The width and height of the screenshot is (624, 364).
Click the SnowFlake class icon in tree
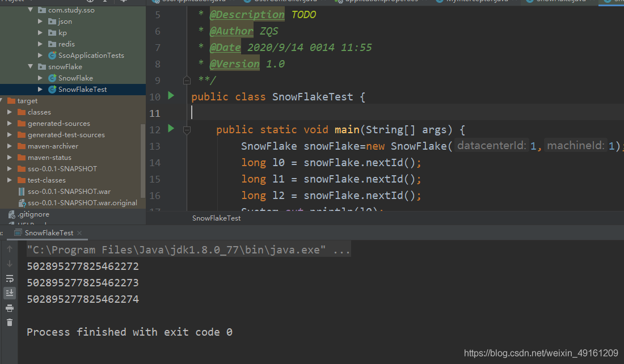pos(52,78)
